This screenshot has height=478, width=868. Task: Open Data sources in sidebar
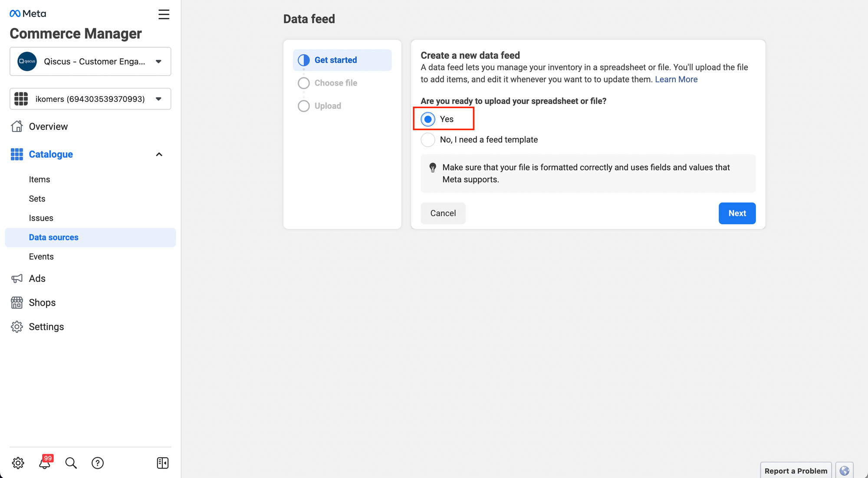pyautogui.click(x=54, y=237)
